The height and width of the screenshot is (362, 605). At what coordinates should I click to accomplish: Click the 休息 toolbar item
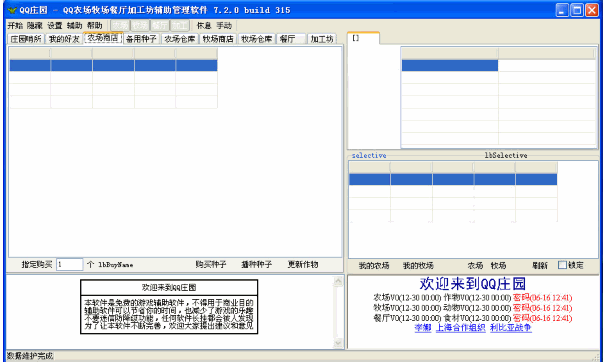[204, 25]
